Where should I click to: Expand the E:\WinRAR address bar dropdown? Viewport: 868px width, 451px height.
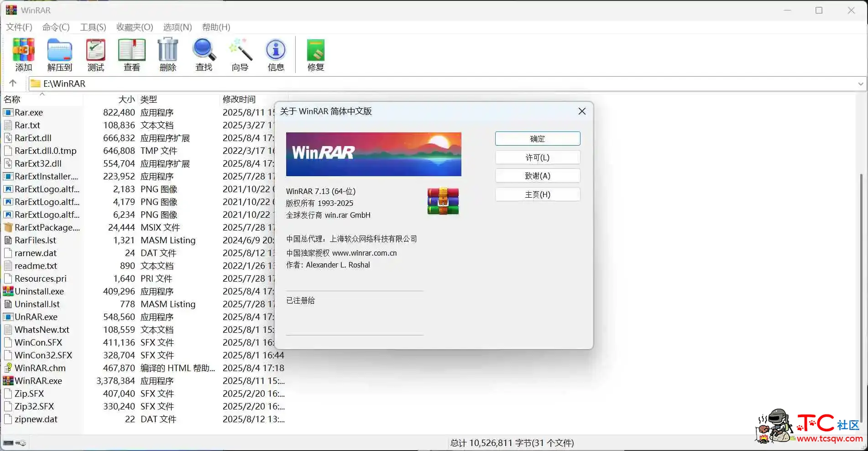[x=860, y=84]
